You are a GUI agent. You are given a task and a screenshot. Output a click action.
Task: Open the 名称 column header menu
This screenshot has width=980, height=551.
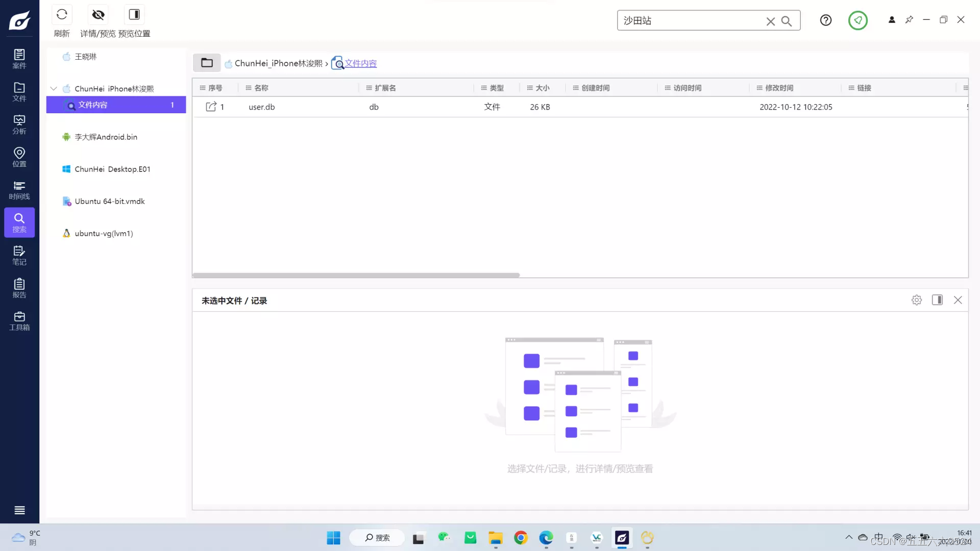(x=249, y=88)
